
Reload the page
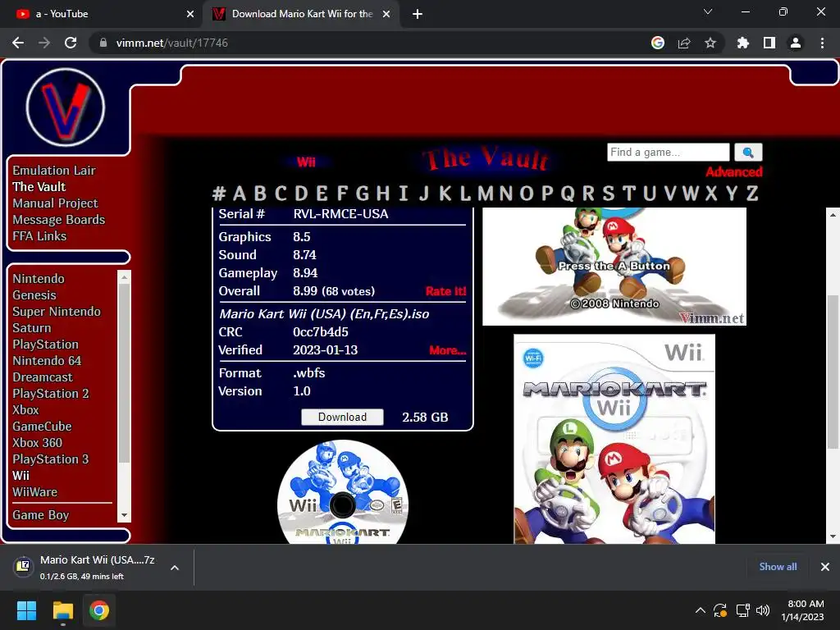click(71, 43)
